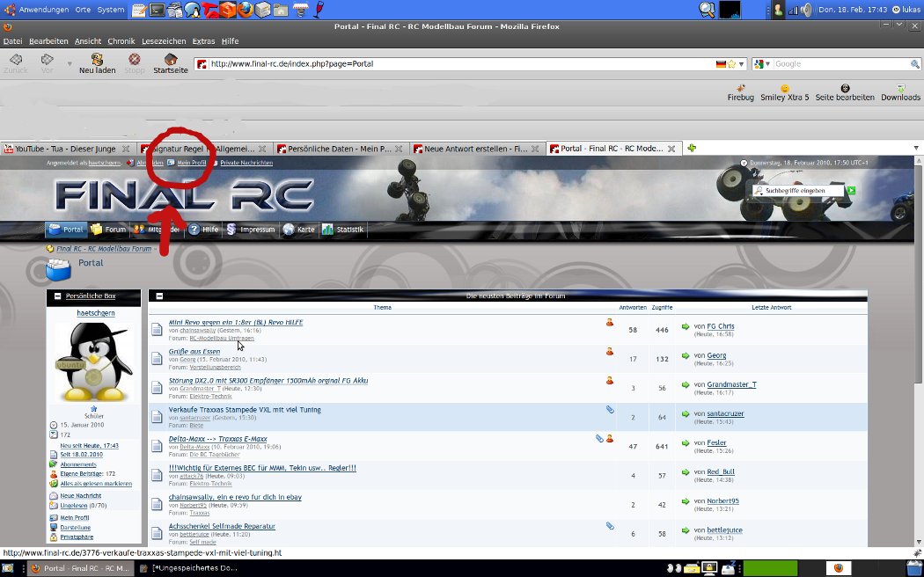Open the Forum navigation item

(108, 230)
